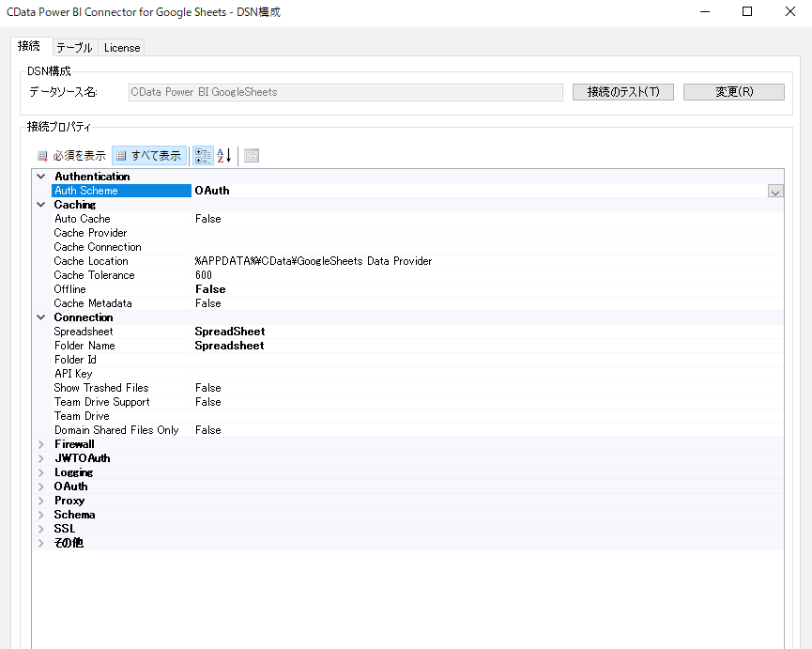Collapse the Connection category
The image size is (812, 649).
click(41, 317)
